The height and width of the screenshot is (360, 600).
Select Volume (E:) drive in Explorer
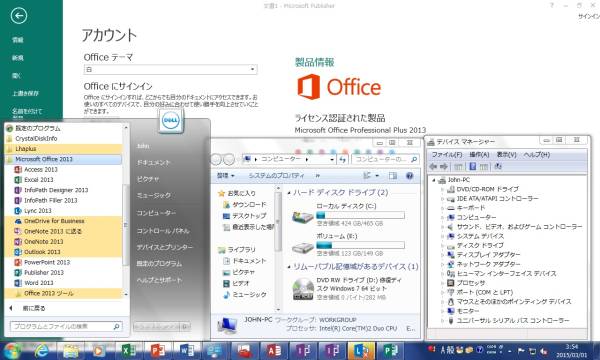pos(347,245)
